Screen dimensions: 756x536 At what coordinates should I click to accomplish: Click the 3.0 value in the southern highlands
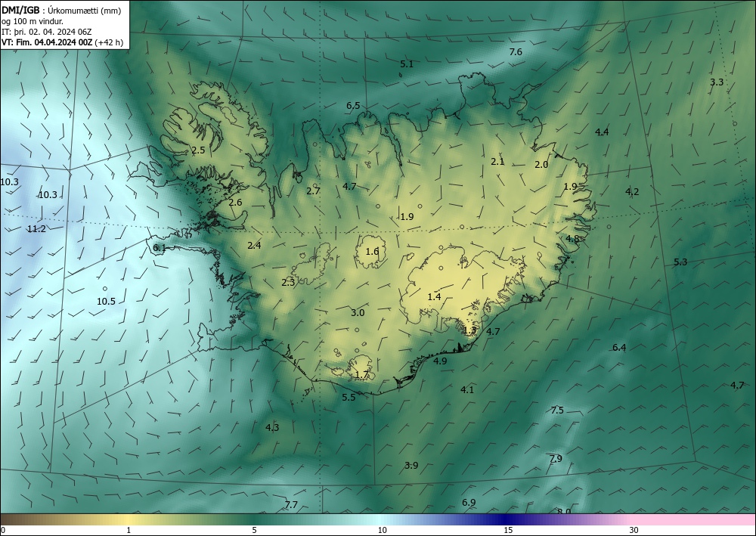(358, 313)
